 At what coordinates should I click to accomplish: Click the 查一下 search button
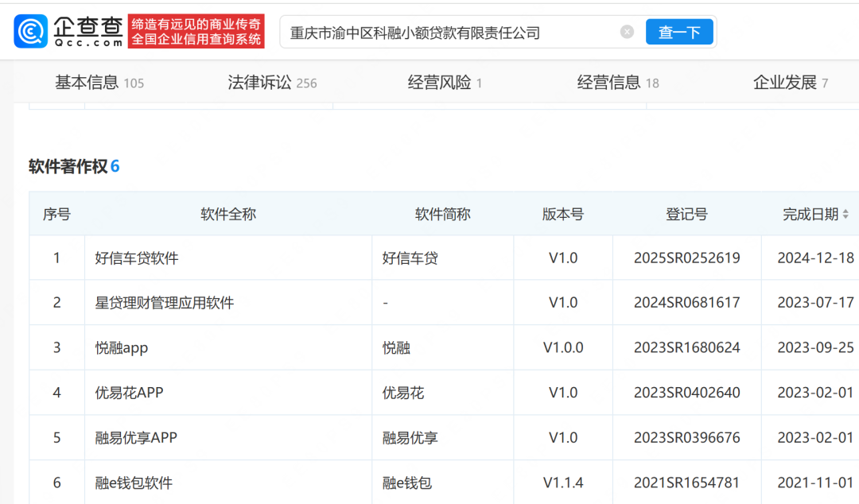pyautogui.click(x=679, y=33)
